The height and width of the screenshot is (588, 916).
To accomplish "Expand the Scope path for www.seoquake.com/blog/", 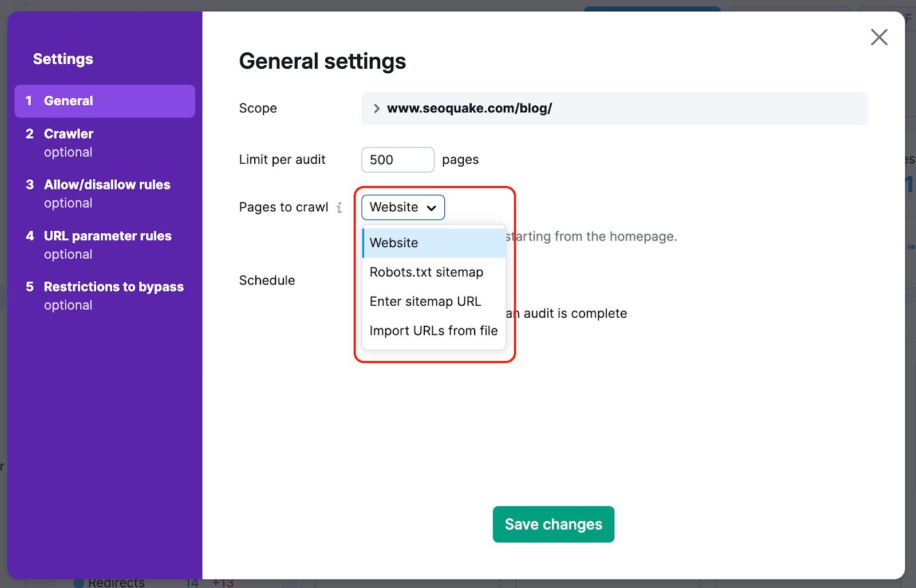I will [376, 108].
